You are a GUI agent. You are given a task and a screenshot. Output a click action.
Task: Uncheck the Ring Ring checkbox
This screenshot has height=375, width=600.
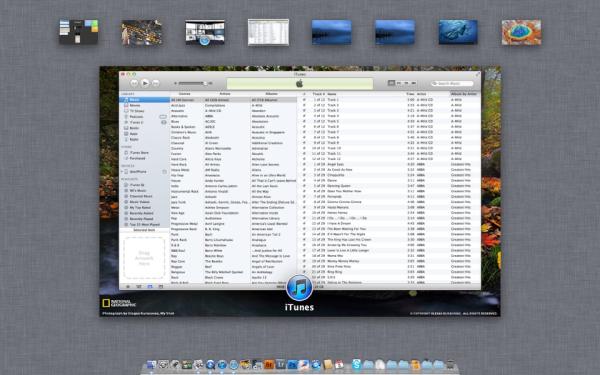click(x=304, y=272)
